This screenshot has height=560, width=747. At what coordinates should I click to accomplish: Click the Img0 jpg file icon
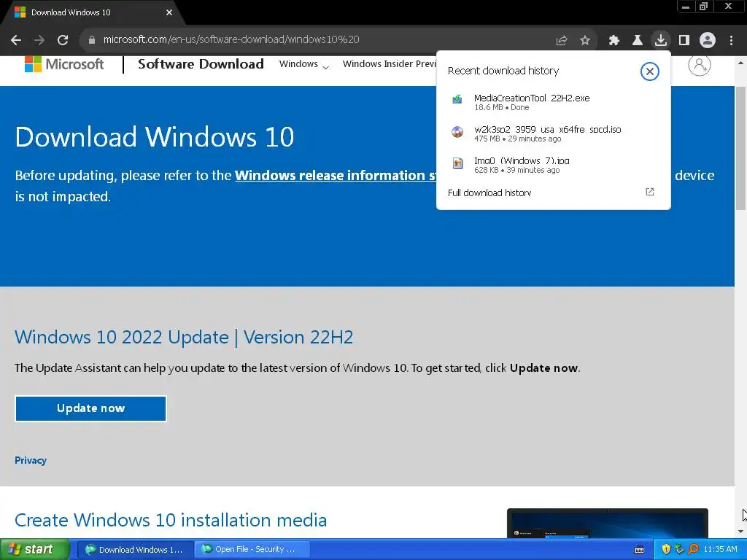[457, 163]
